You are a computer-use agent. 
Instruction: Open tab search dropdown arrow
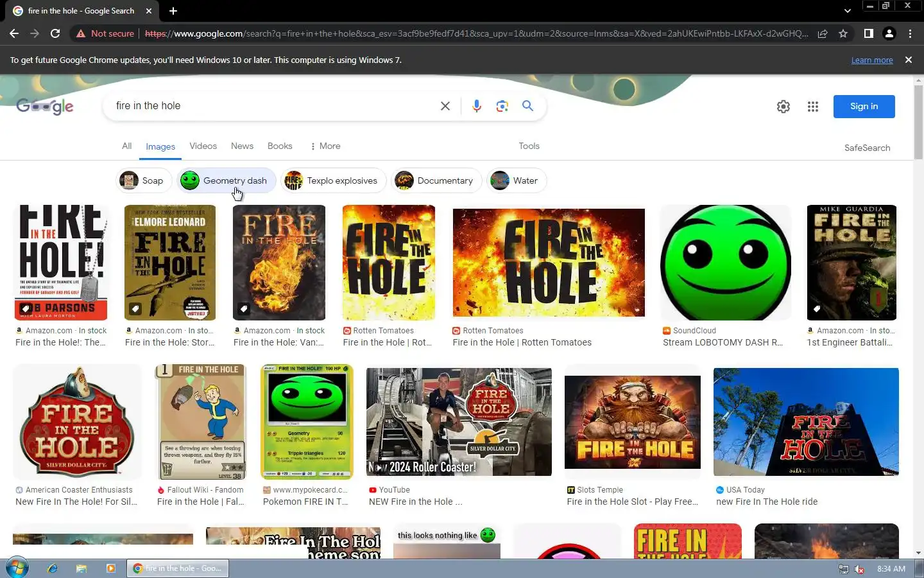pyautogui.click(x=847, y=11)
